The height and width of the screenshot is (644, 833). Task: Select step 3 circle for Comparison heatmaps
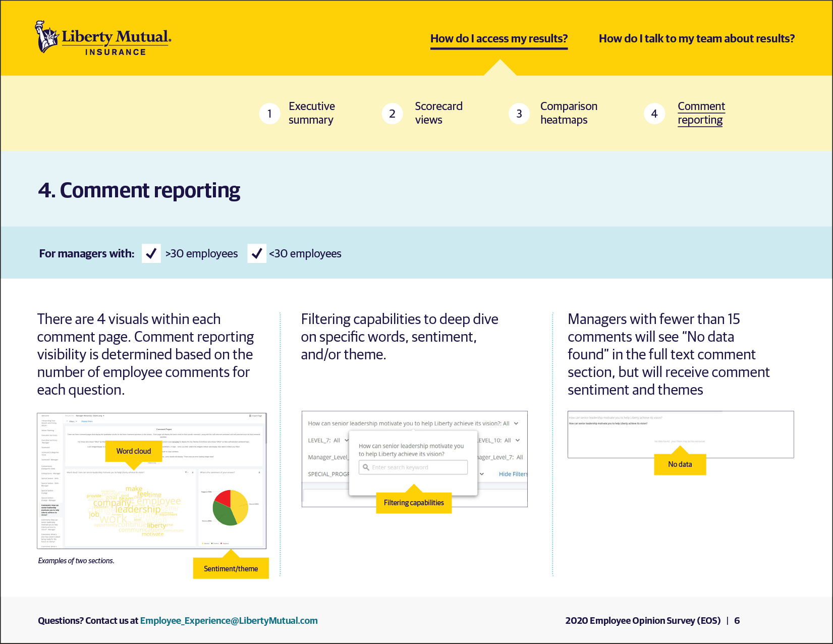point(519,114)
